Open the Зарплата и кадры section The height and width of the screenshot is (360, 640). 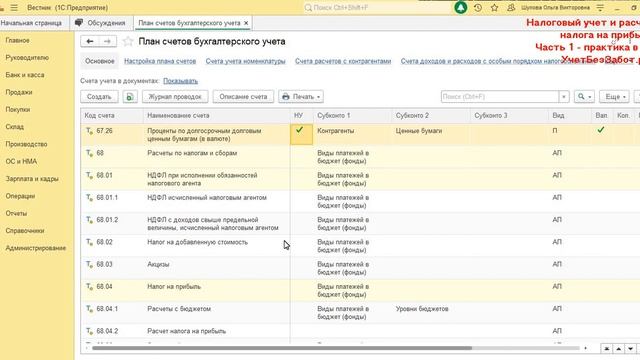point(32,179)
